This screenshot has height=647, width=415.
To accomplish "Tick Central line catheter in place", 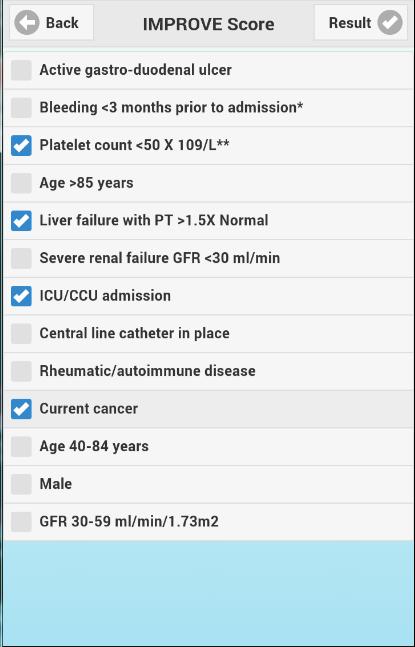I will [21, 333].
